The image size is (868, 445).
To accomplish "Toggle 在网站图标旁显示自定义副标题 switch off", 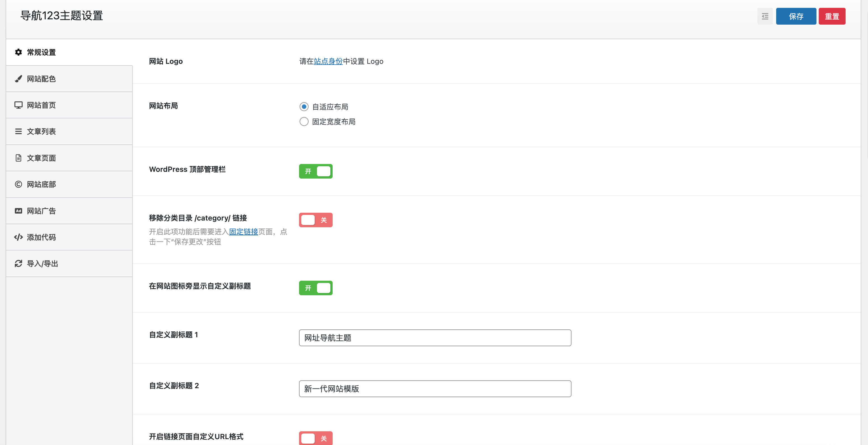I will [316, 288].
